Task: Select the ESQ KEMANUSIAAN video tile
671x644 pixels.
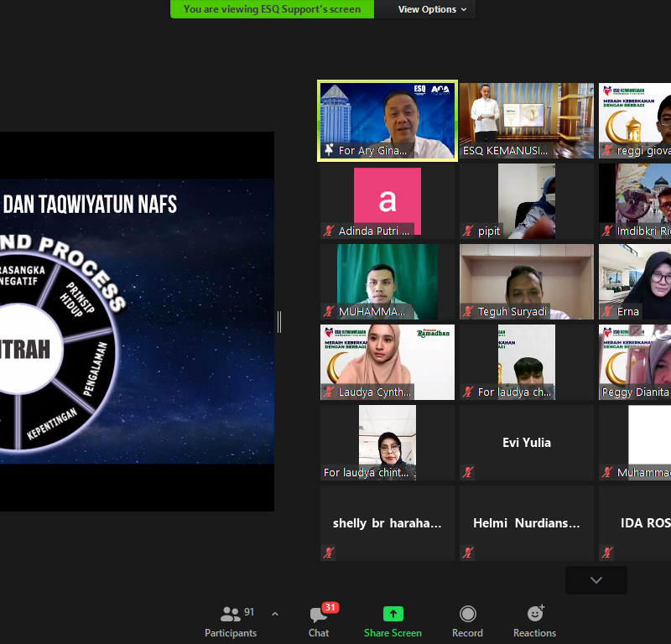Action: [526, 120]
